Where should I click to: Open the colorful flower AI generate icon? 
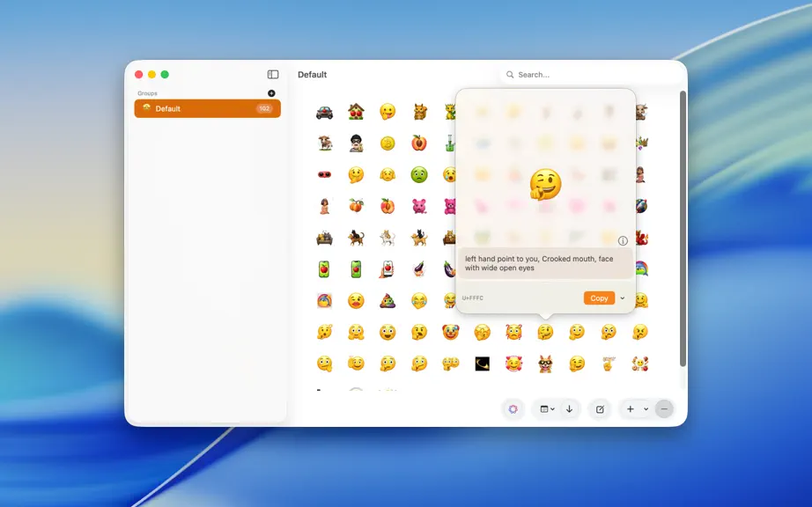click(513, 409)
